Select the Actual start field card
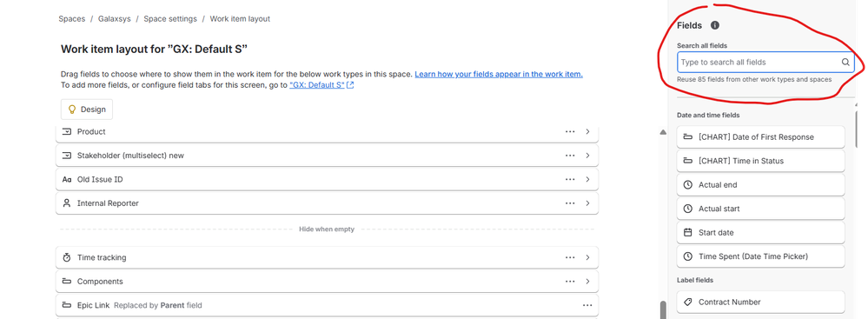 coord(760,209)
